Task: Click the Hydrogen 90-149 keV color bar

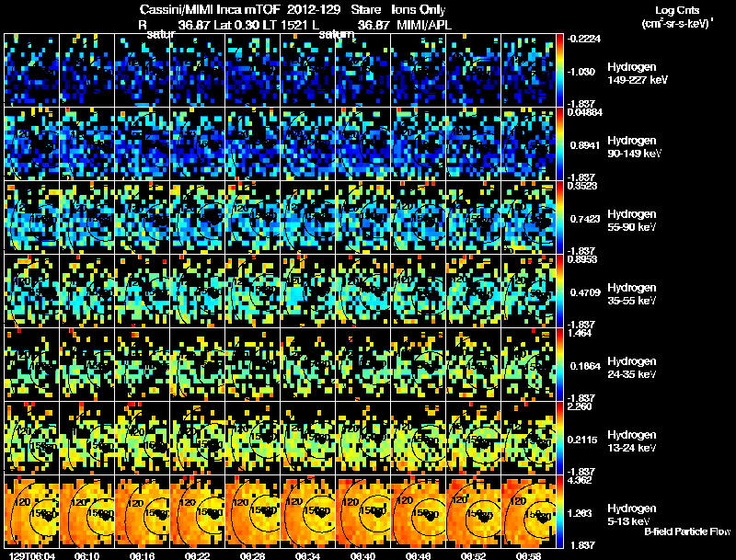Action: tap(559, 143)
